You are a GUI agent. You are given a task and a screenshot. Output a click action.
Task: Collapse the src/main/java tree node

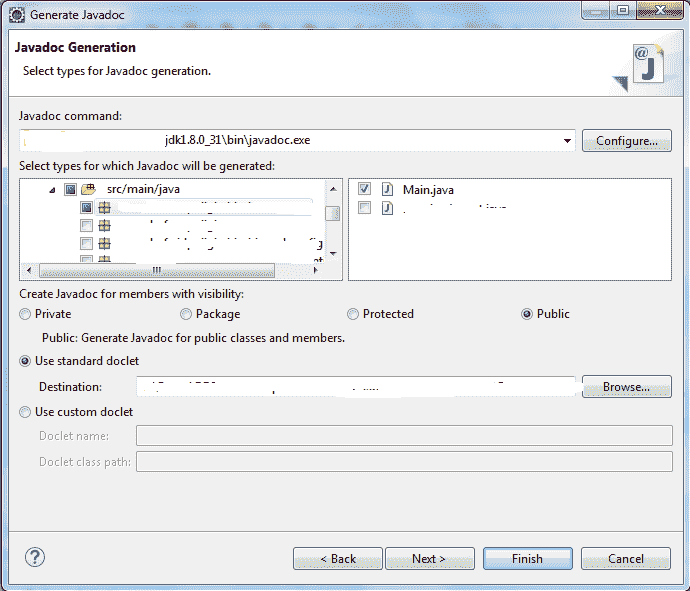pyautogui.click(x=52, y=190)
